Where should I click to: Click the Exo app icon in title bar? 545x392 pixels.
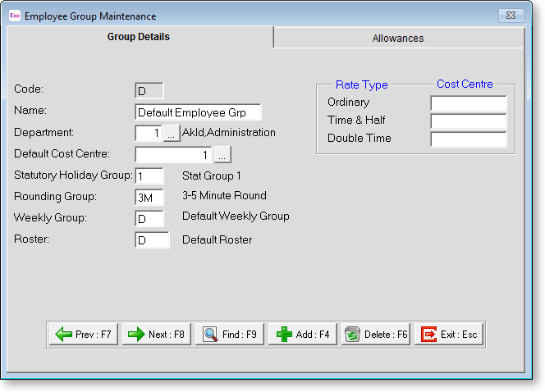tap(15, 16)
